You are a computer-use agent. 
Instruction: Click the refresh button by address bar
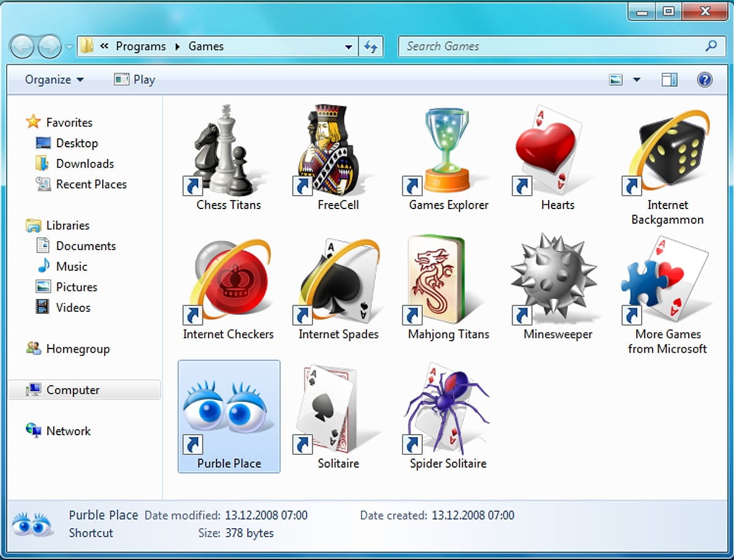(x=371, y=46)
